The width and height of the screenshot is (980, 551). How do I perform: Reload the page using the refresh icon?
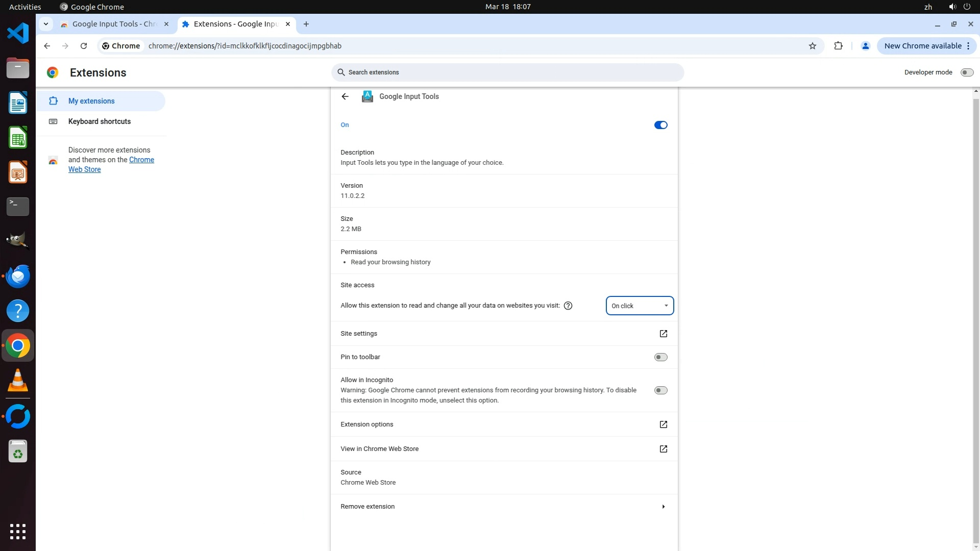tap(84, 46)
